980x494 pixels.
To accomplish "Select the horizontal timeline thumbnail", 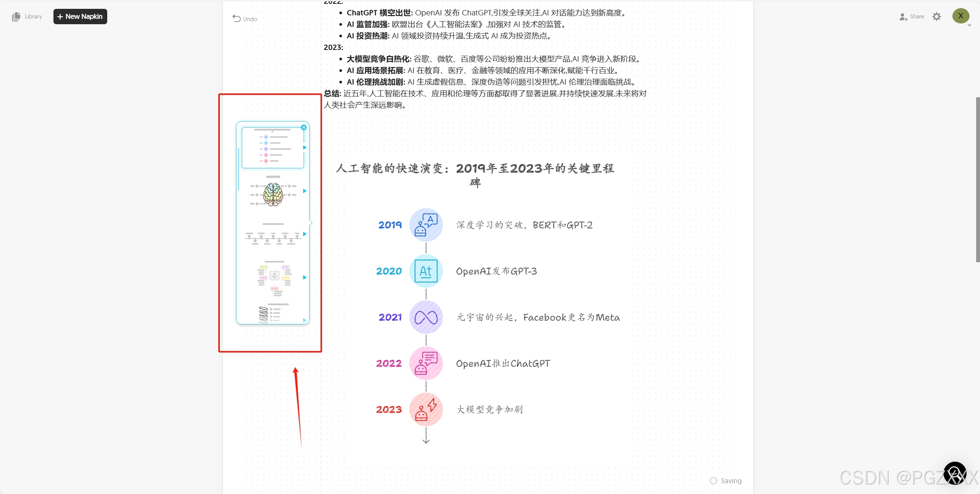I will [x=273, y=234].
